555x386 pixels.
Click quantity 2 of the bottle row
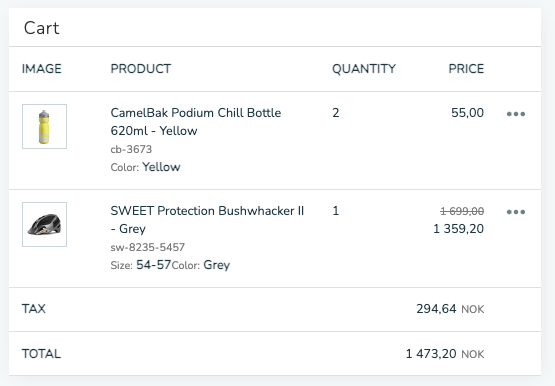click(x=336, y=113)
